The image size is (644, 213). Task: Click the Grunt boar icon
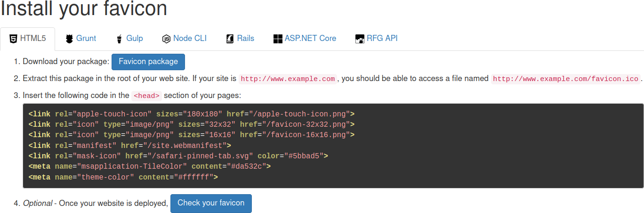(69, 39)
